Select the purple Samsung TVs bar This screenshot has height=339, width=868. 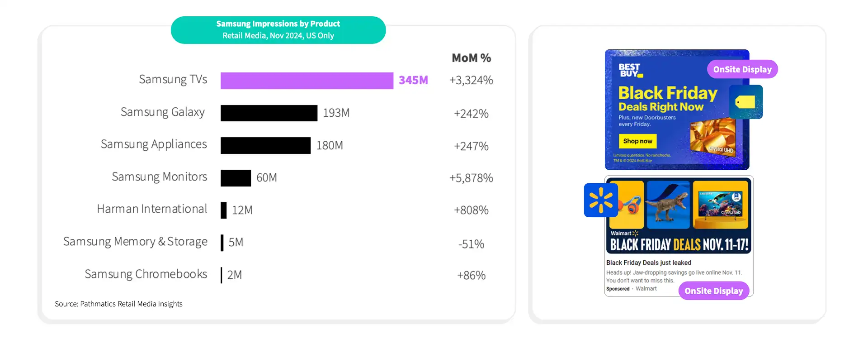(x=307, y=81)
